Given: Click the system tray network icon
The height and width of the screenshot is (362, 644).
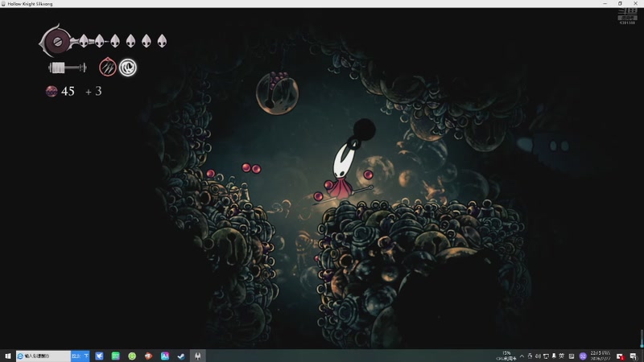Looking at the screenshot, I should pyautogui.click(x=546, y=356).
